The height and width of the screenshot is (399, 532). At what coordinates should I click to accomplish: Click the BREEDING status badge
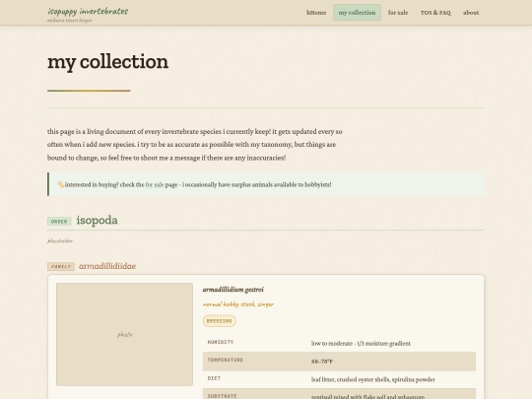point(219,320)
